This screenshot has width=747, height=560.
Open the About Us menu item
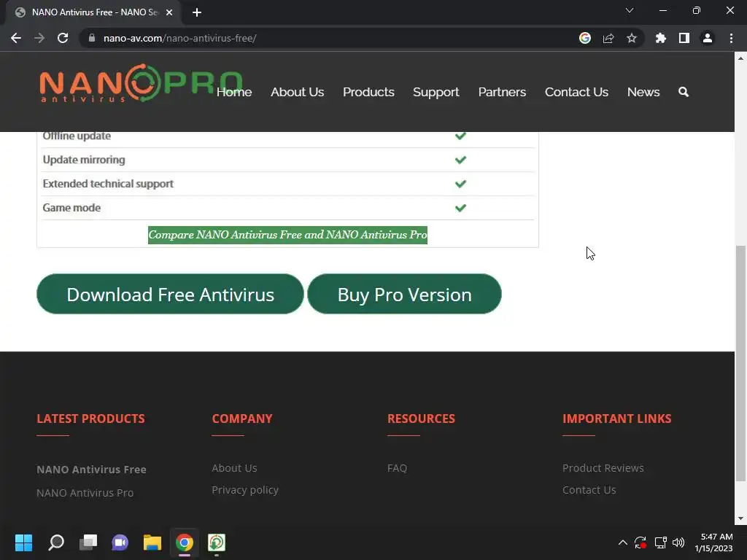(x=298, y=92)
